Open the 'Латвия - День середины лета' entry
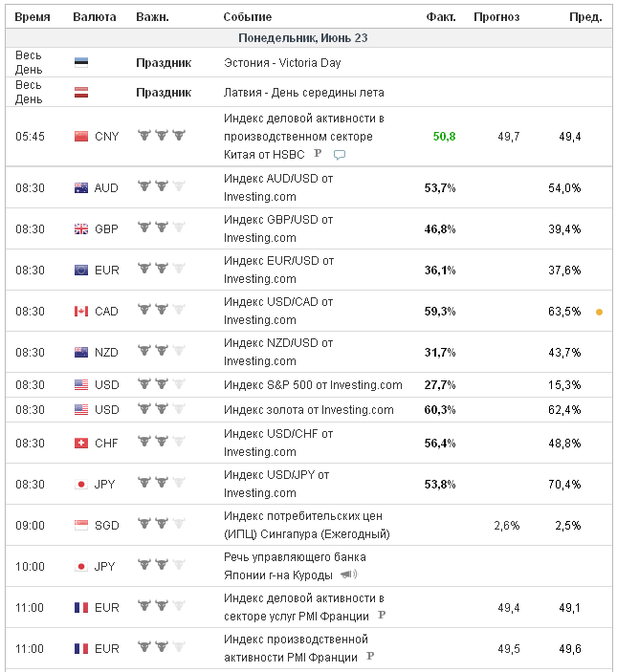Screen dimensions: 617x672 303,93
